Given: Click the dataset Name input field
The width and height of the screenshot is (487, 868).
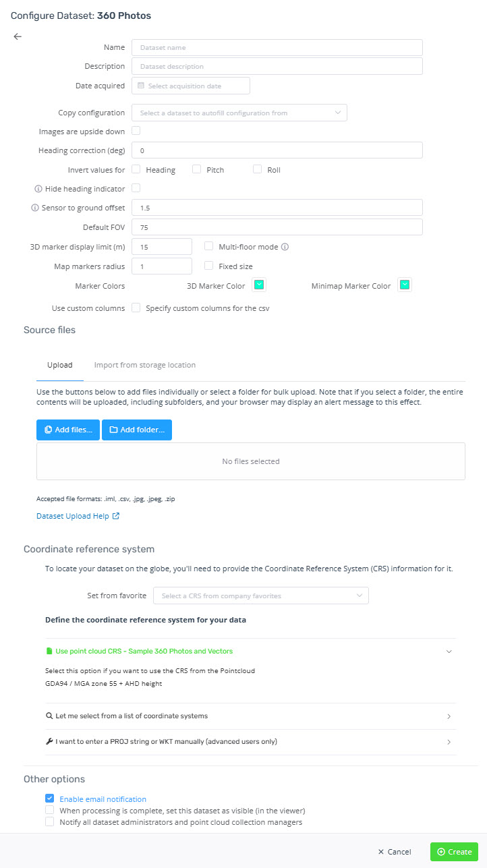Looking at the screenshot, I should [x=277, y=47].
